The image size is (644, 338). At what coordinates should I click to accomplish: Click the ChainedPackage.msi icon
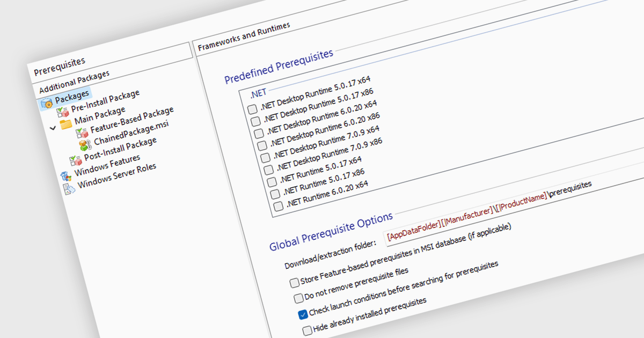[85, 144]
